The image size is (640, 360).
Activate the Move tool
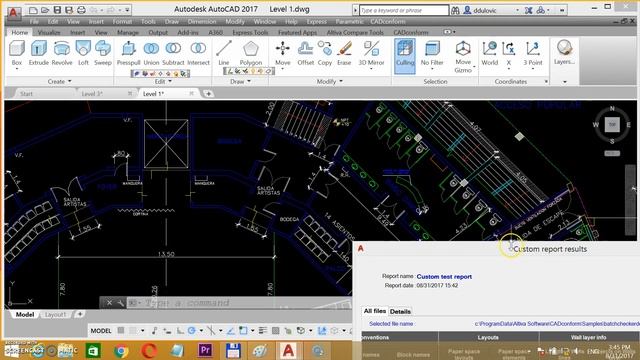282,52
